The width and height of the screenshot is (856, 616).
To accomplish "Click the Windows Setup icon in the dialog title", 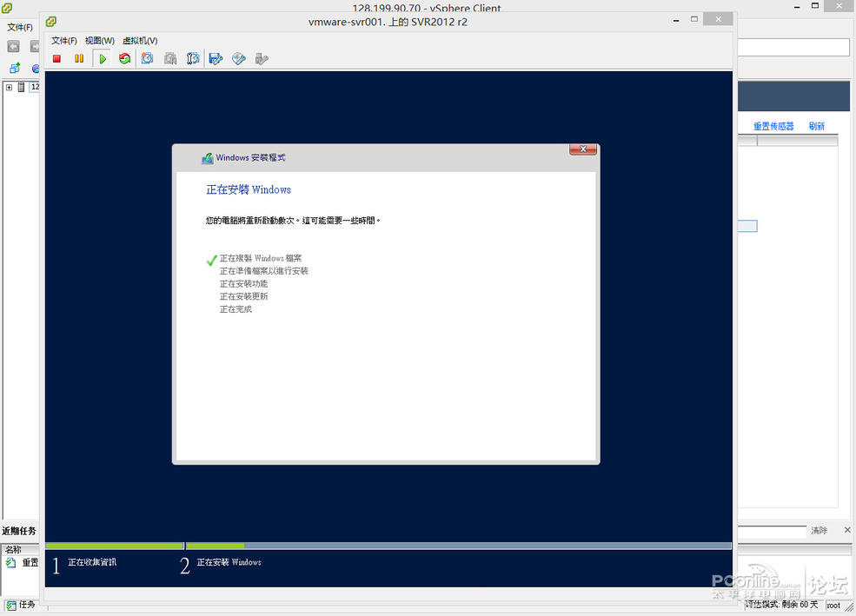I will click(x=208, y=158).
